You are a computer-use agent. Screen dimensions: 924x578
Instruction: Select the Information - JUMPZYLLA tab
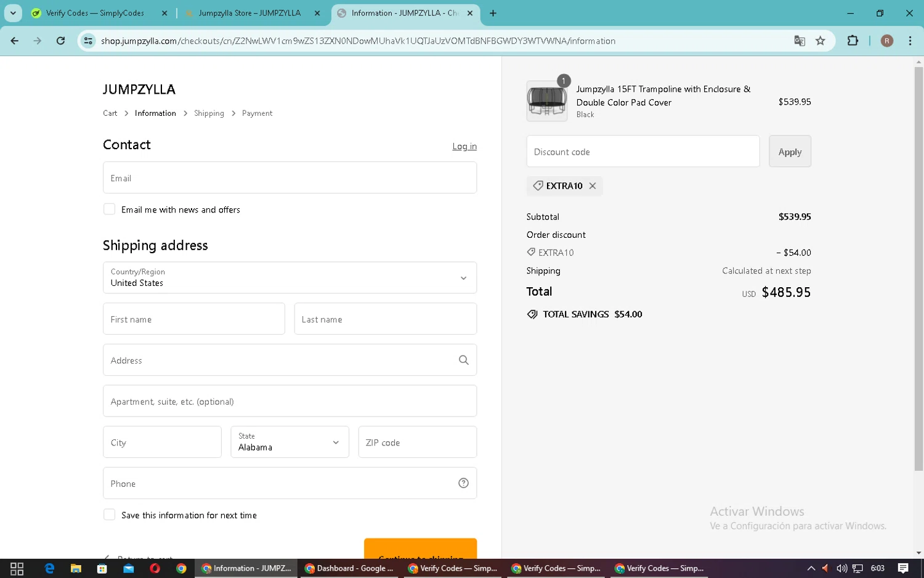tap(405, 13)
